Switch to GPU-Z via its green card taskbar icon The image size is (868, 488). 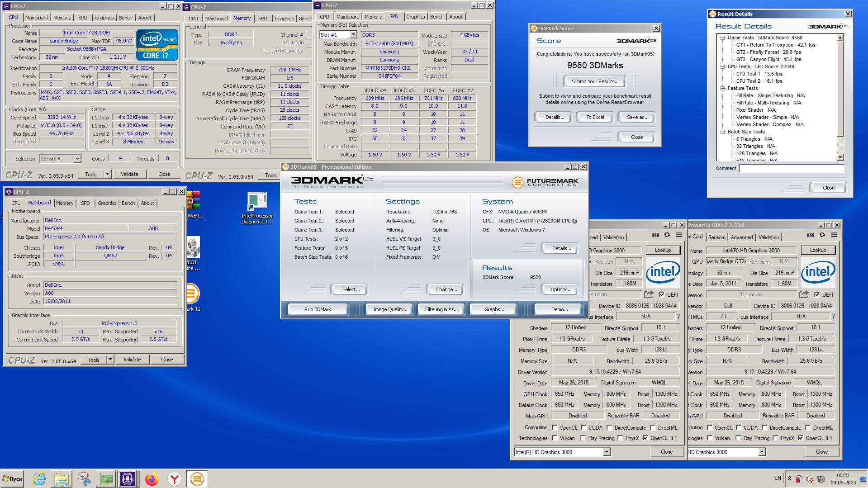pyautogui.click(x=106, y=479)
